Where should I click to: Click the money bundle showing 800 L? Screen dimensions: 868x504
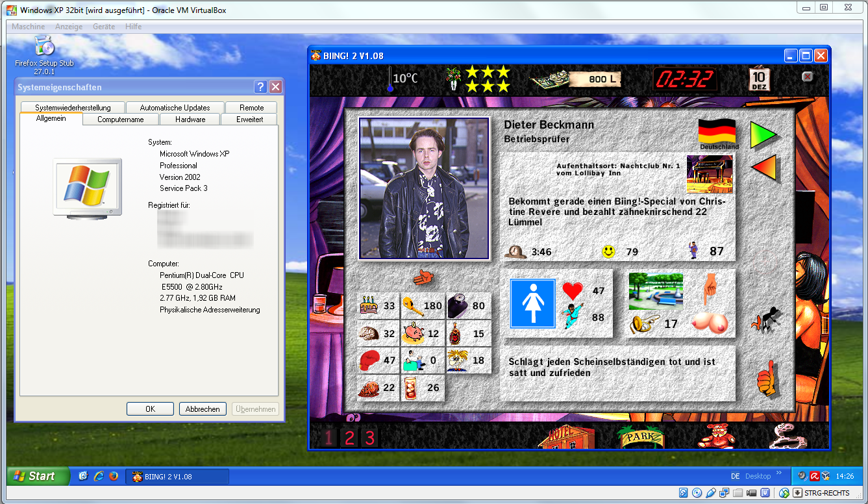pos(575,79)
